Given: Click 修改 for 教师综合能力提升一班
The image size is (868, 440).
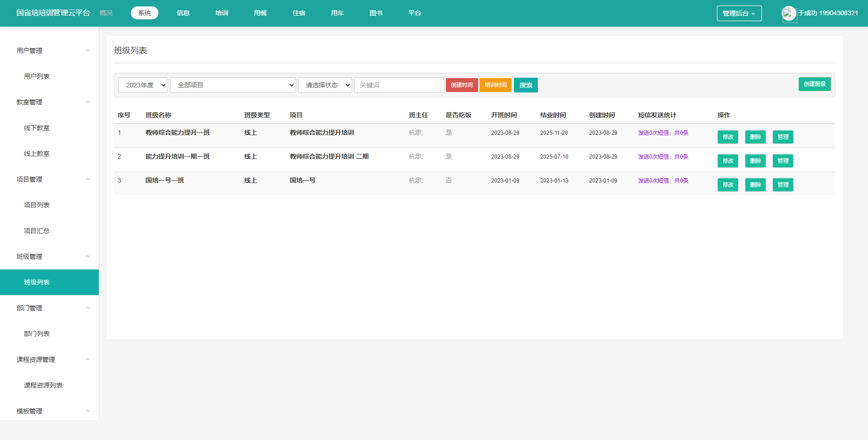Looking at the screenshot, I should point(727,137).
